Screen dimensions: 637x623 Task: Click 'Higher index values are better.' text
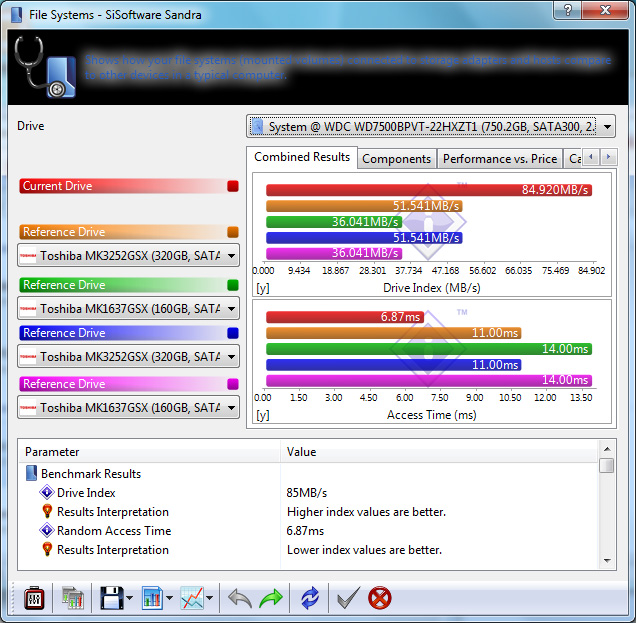point(366,512)
